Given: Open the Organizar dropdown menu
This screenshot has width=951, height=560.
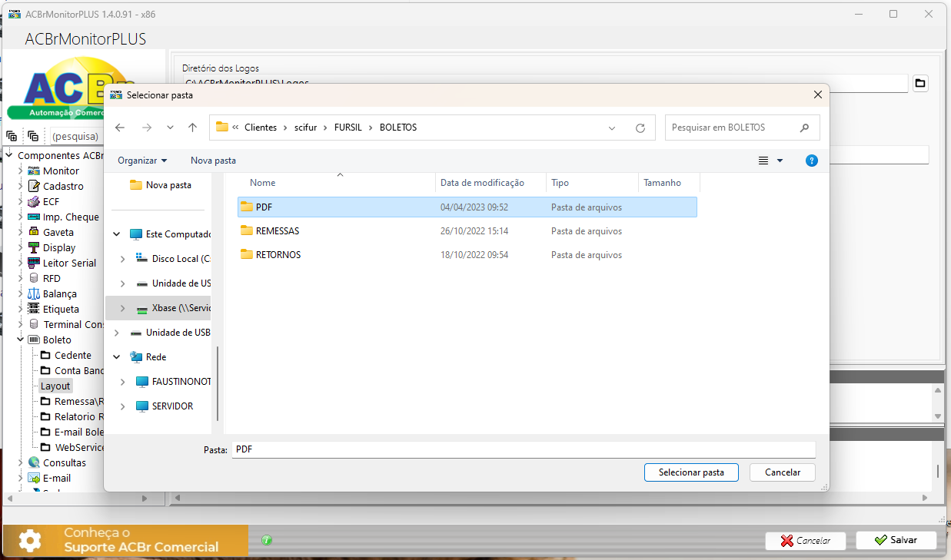Looking at the screenshot, I should pos(142,161).
